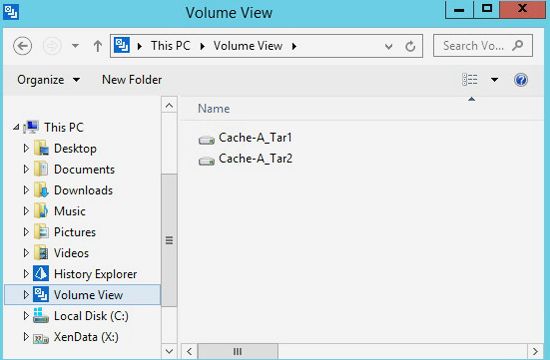
Task: Click the History Explorer icon in tree
Action: tap(41, 273)
